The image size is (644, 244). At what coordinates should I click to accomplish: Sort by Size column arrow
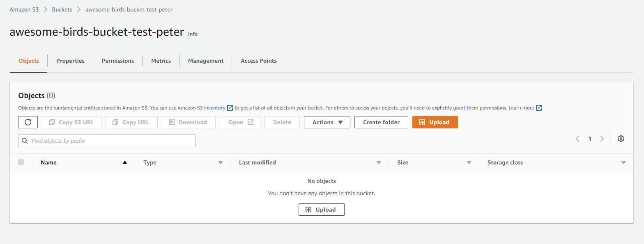469,162
